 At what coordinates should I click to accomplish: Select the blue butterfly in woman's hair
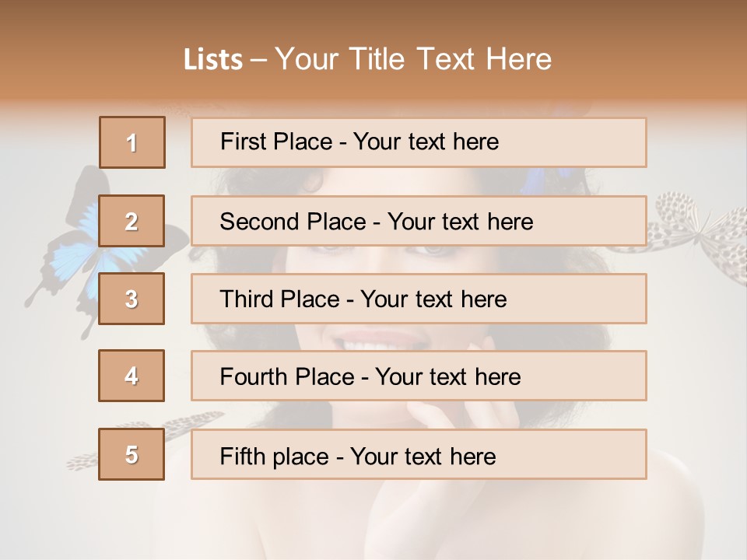pyautogui.click(x=545, y=181)
